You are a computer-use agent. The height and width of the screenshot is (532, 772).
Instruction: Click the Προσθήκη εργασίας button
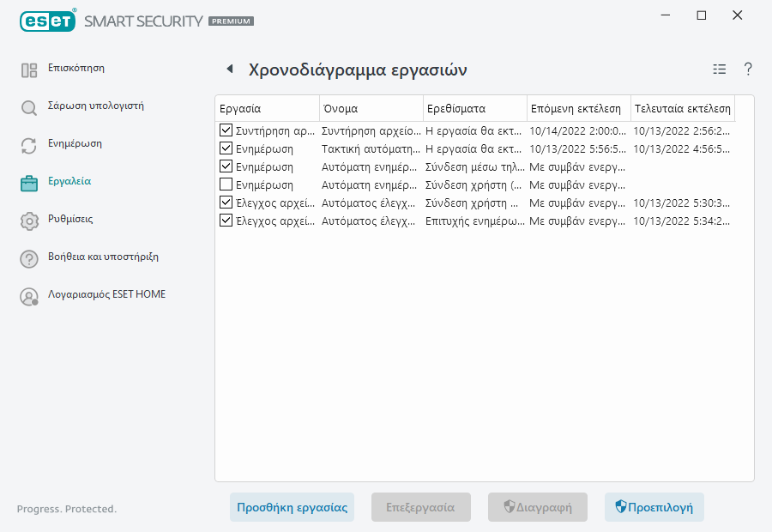[x=292, y=507]
